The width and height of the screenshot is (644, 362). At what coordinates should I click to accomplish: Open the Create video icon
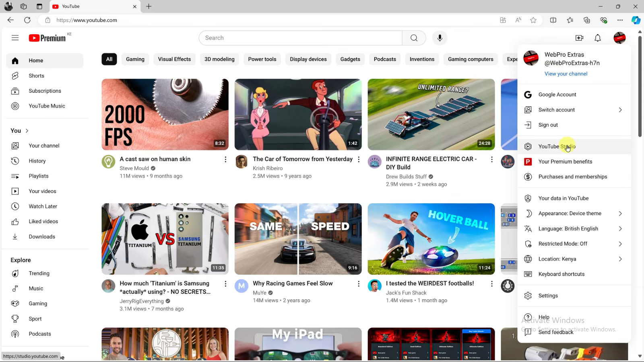(x=579, y=38)
